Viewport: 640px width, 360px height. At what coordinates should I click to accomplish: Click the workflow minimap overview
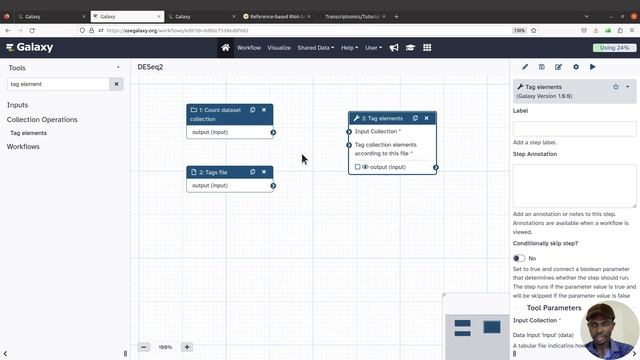476,327
